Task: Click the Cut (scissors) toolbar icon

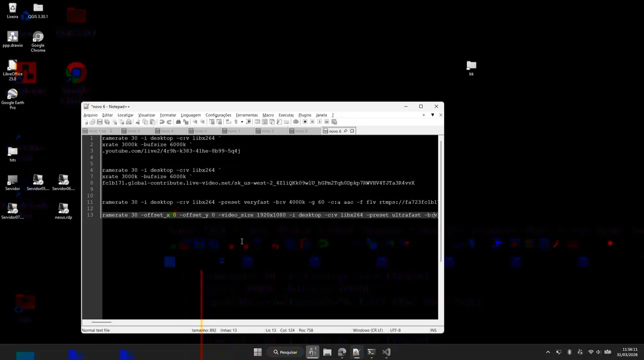Action: point(138,122)
